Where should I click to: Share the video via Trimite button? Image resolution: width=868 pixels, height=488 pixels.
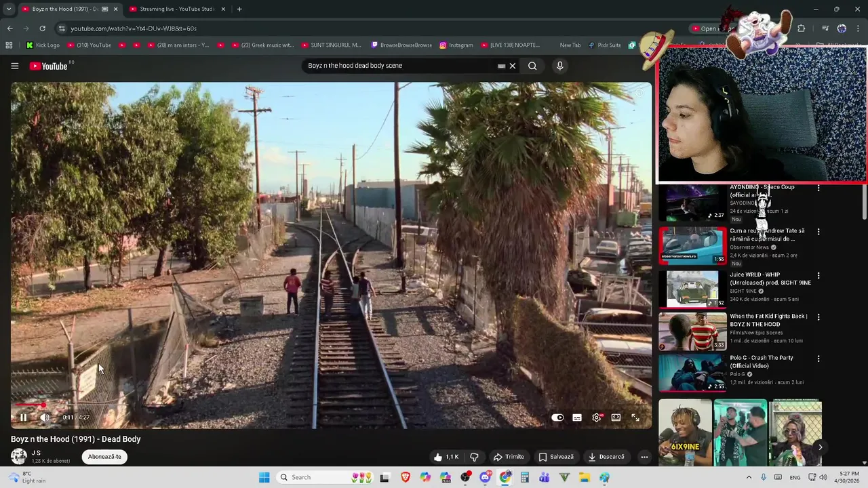coord(509,457)
